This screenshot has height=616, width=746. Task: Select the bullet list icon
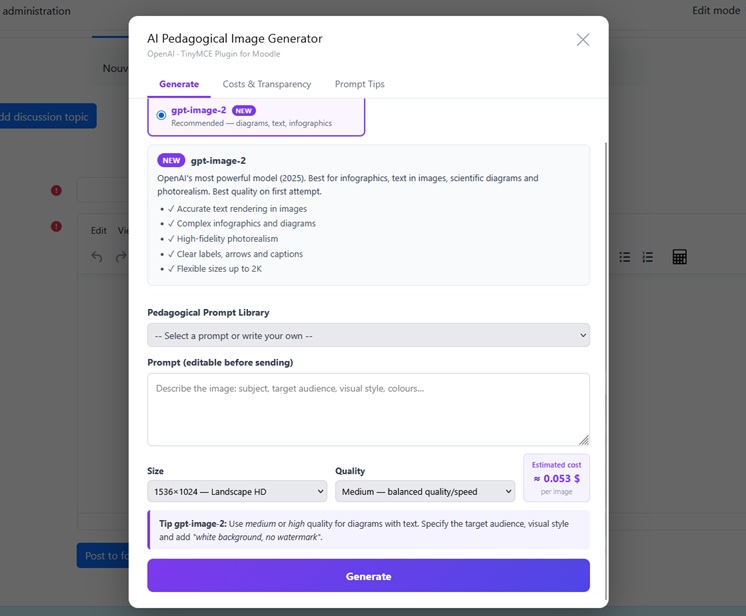pyautogui.click(x=625, y=257)
